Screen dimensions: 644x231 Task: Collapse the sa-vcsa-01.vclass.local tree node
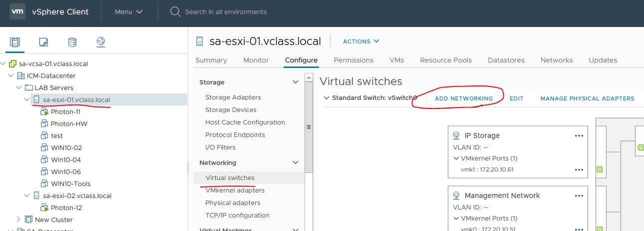point(3,64)
